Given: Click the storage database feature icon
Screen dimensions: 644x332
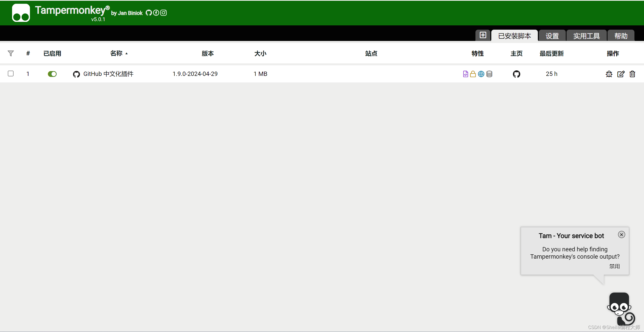Looking at the screenshot, I should point(489,74).
